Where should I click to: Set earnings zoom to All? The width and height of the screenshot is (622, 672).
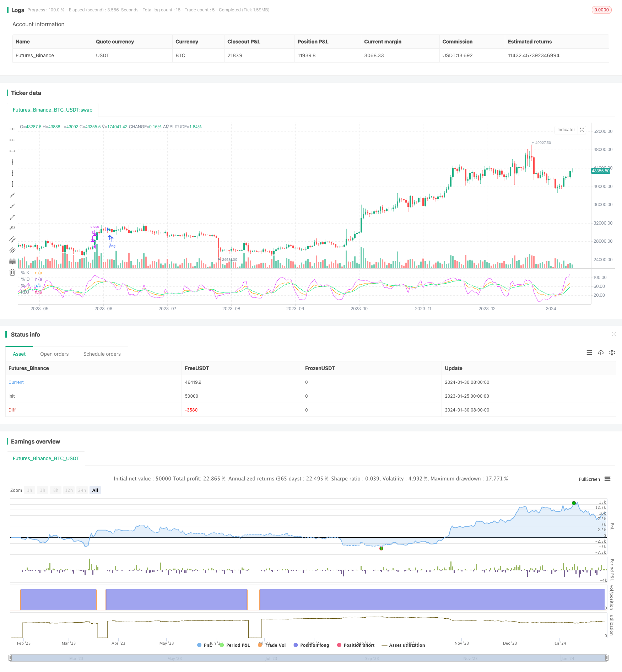95,490
